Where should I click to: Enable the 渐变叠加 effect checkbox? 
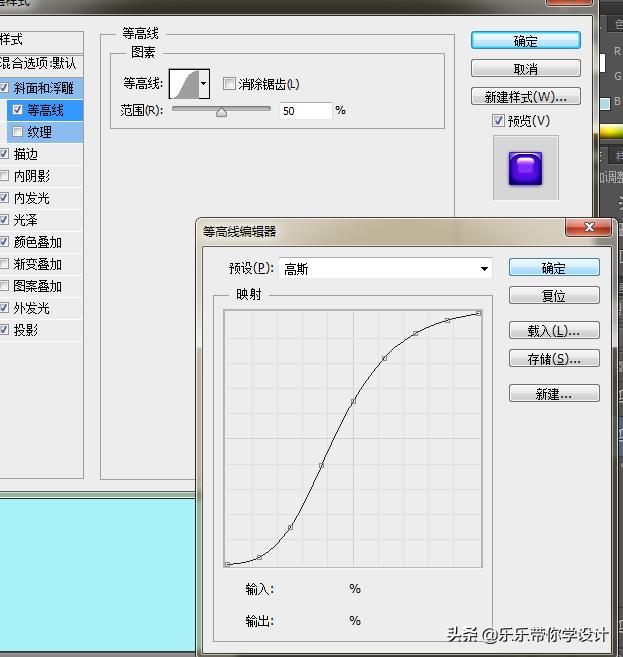coord(4,264)
